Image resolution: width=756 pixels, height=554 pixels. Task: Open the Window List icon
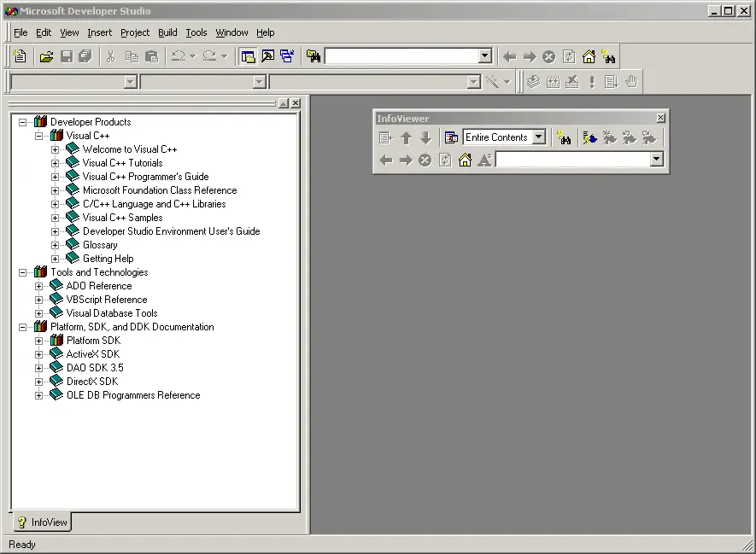(287, 56)
